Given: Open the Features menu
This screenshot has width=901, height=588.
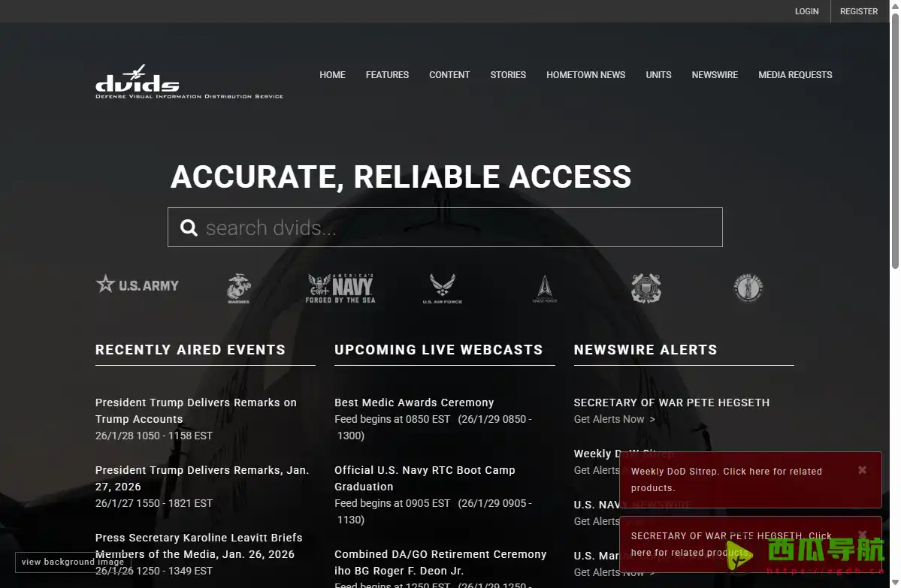Looking at the screenshot, I should pos(387,75).
